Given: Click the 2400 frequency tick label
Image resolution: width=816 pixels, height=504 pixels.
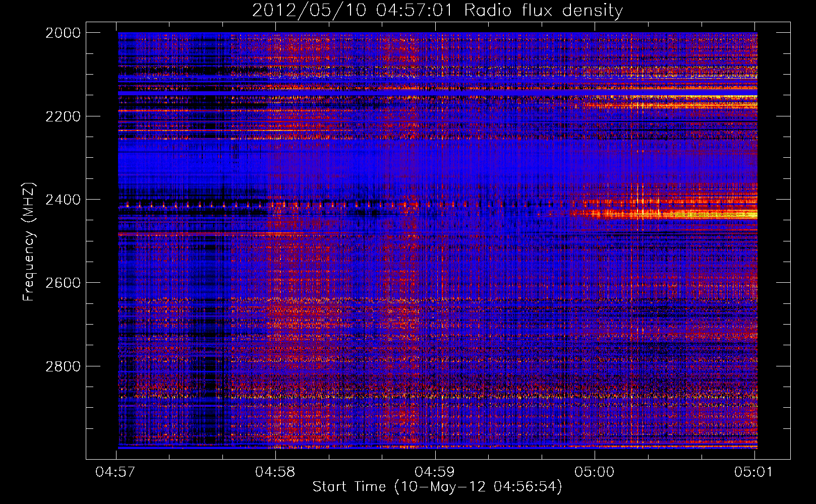Looking at the screenshot, I should (63, 200).
